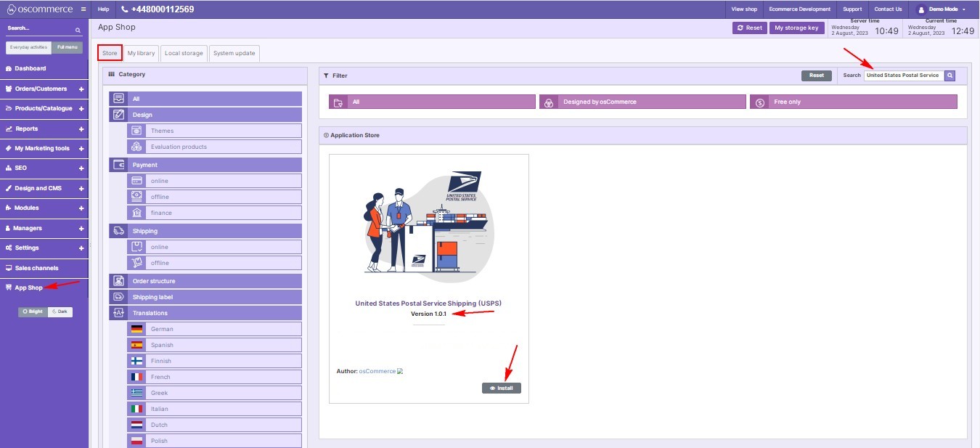
Task: Click the sidebar Search field
Action: [x=40, y=30]
